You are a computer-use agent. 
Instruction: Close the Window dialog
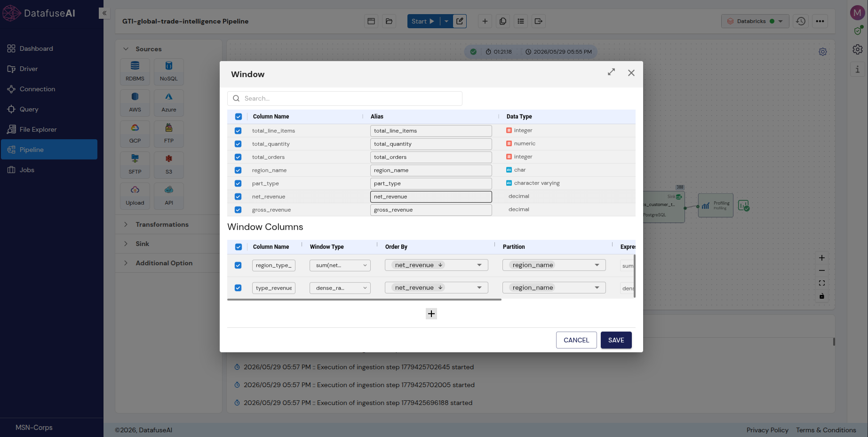(x=631, y=73)
